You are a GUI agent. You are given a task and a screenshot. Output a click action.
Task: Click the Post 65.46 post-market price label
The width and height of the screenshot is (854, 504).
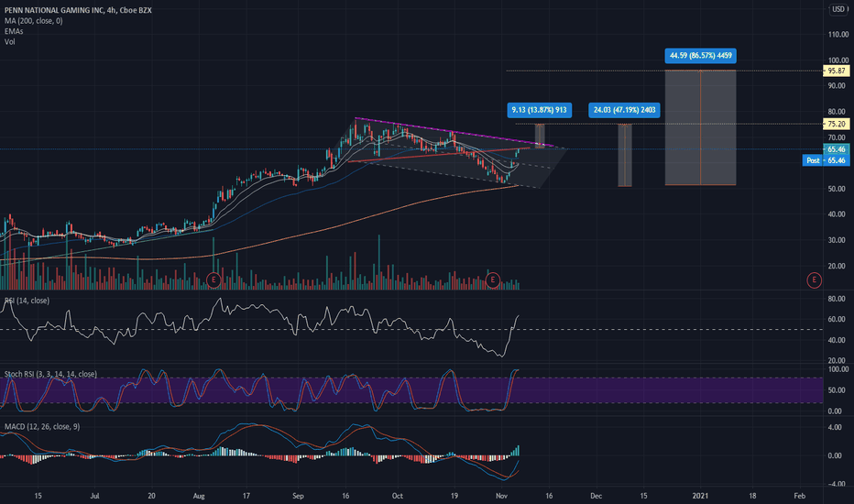click(826, 160)
